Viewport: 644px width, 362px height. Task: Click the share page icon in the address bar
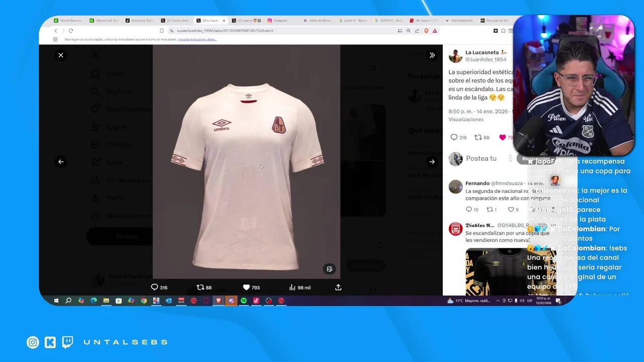tap(417, 31)
